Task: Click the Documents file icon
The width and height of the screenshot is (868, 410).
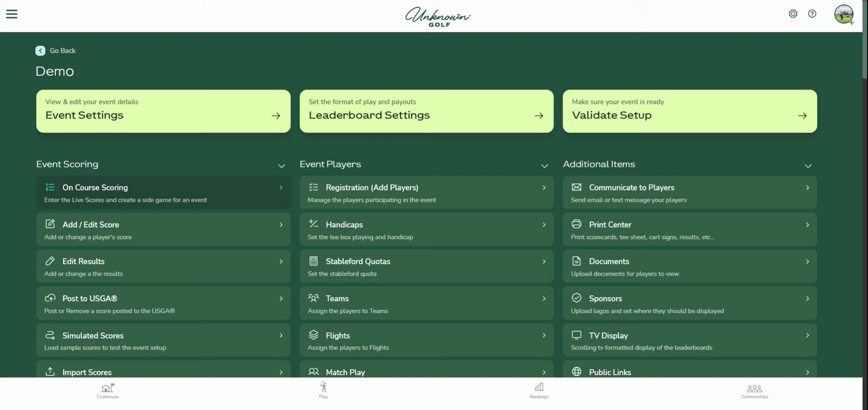Action: (x=577, y=261)
